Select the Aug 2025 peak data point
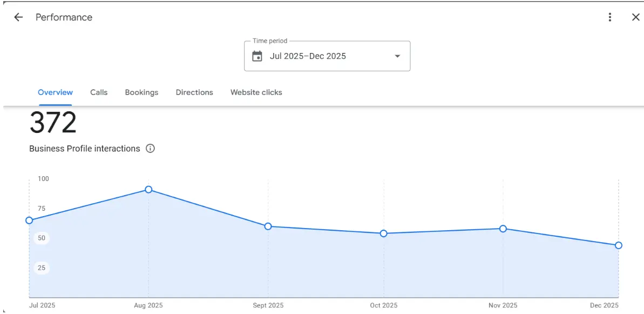The height and width of the screenshot is (314, 644). 148,190
